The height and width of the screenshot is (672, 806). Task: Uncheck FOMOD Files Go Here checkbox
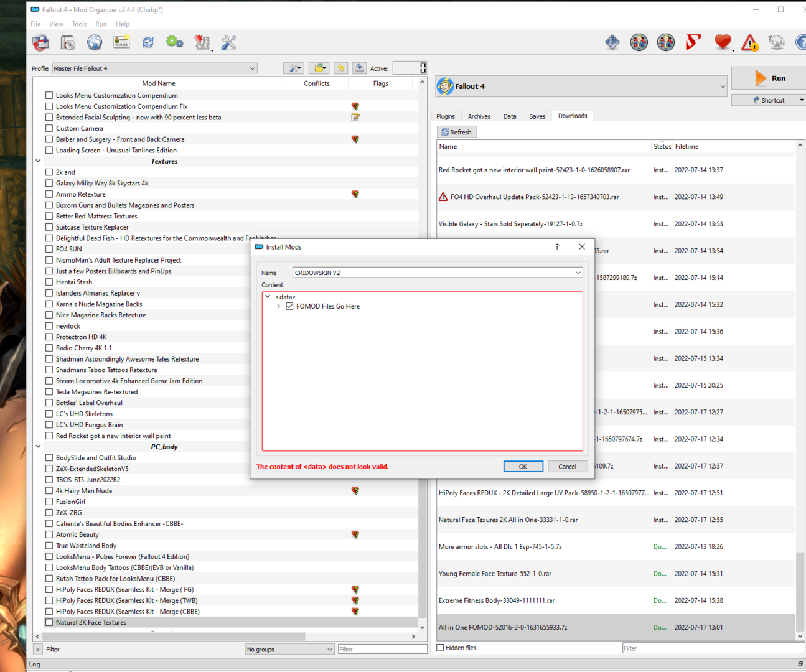pos(289,306)
